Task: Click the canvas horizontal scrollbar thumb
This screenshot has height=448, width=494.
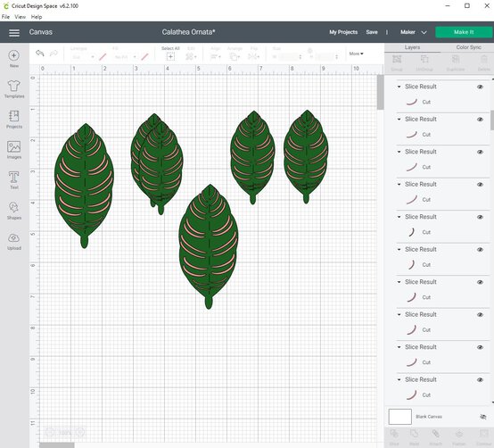Action: 57,445
